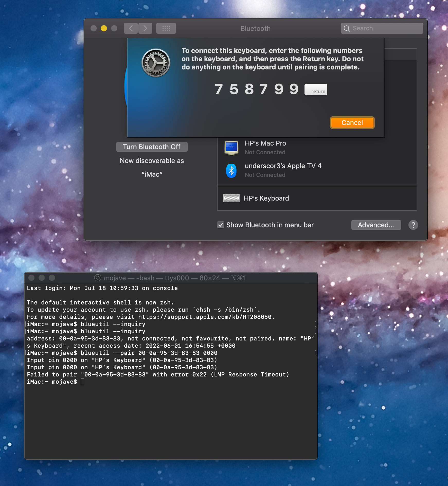This screenshot has height=486, width=448.
Task: Click the Search field in Bluetooth window
Action: pos(382,28)
